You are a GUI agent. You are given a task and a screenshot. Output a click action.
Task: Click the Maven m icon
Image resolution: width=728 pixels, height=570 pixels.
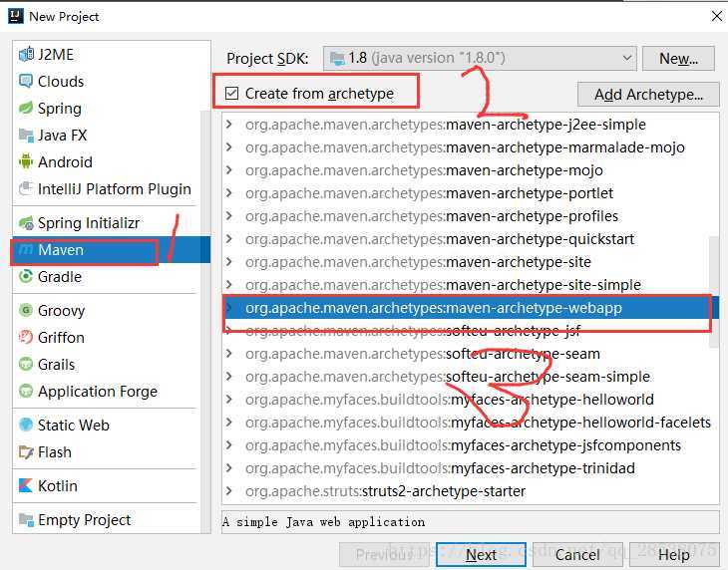(26, 249)
